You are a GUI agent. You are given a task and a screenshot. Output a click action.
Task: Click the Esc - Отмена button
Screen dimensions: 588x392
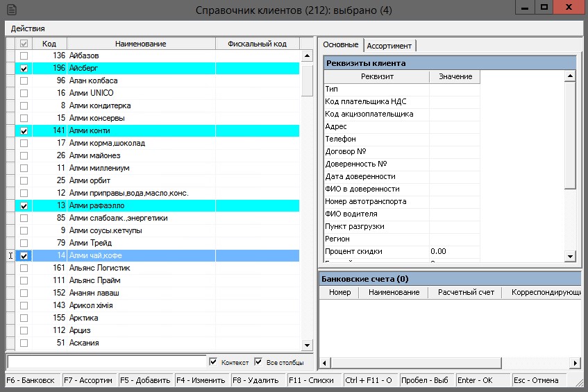tap(539, 380)
